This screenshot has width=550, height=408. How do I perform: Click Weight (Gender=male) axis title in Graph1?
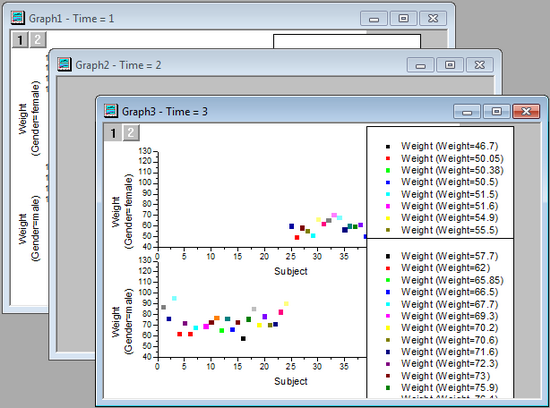point(29,229)
